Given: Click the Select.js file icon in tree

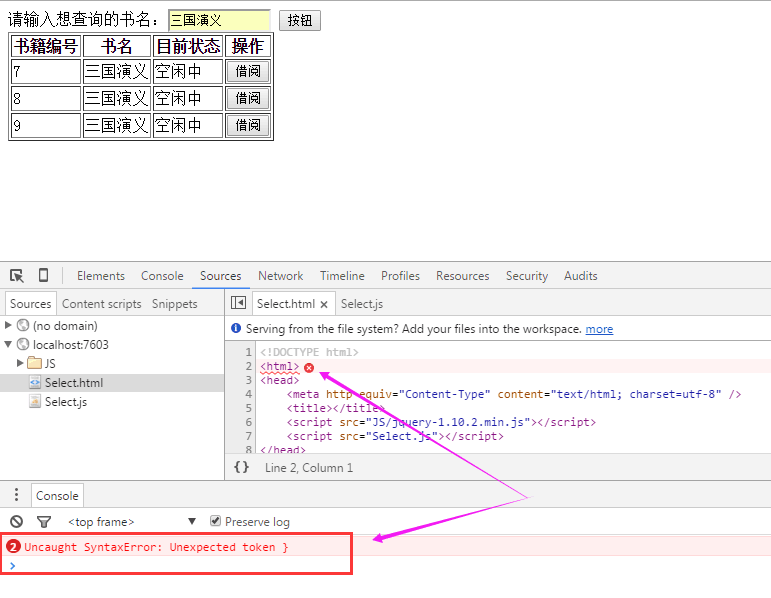Looking at the screenshot, I should (x=35, y=401).
